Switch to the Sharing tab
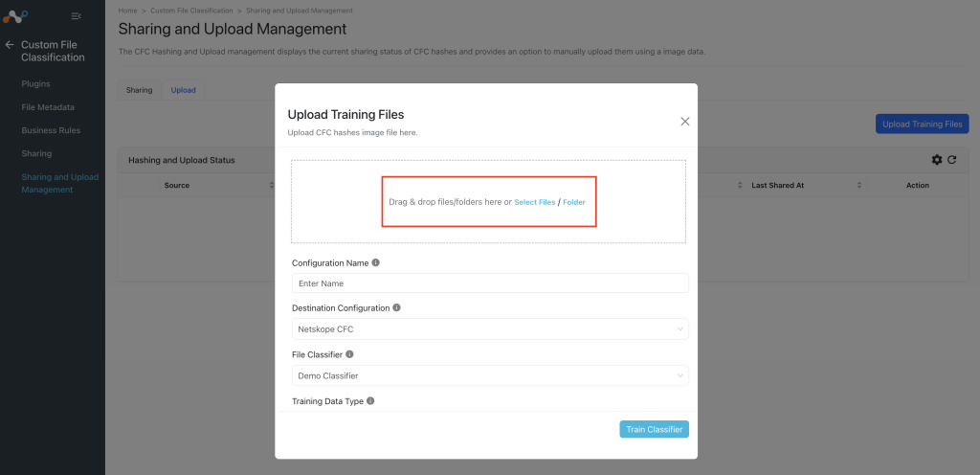 (x=140, y=90)
